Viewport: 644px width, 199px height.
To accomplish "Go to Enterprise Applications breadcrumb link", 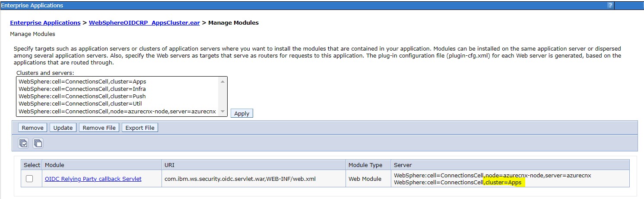I will tap(45, 22).
